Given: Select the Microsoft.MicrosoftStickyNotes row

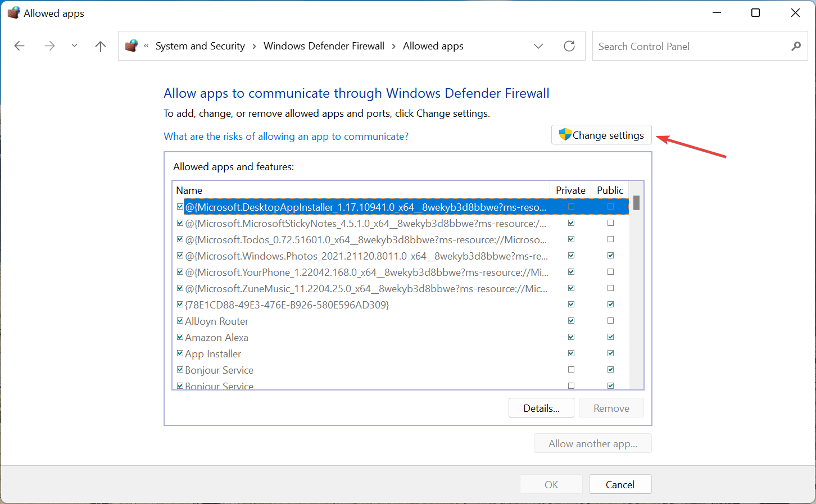Looking at the screenshot, I should click(401, 223).
